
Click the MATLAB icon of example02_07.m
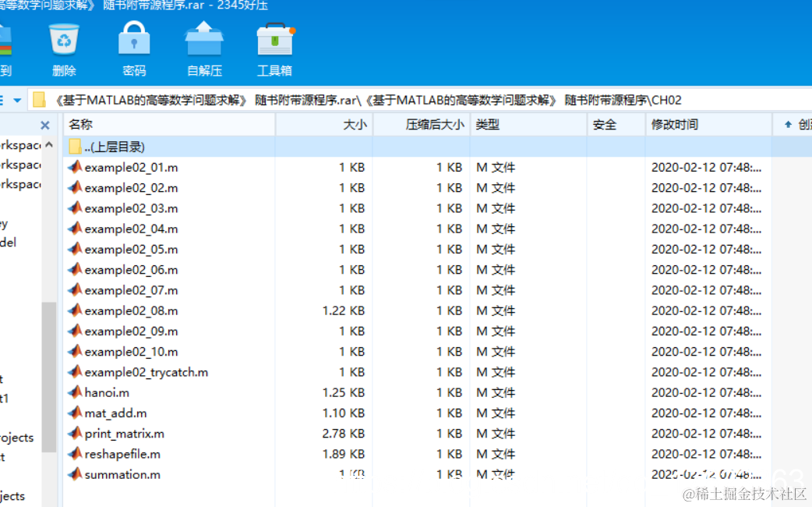75,290
